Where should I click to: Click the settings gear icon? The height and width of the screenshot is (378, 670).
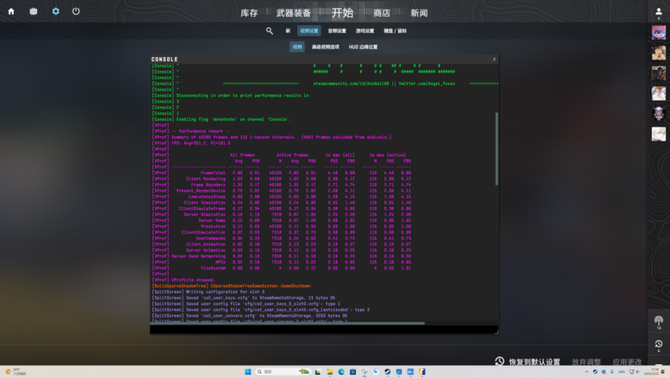[56, 12]
